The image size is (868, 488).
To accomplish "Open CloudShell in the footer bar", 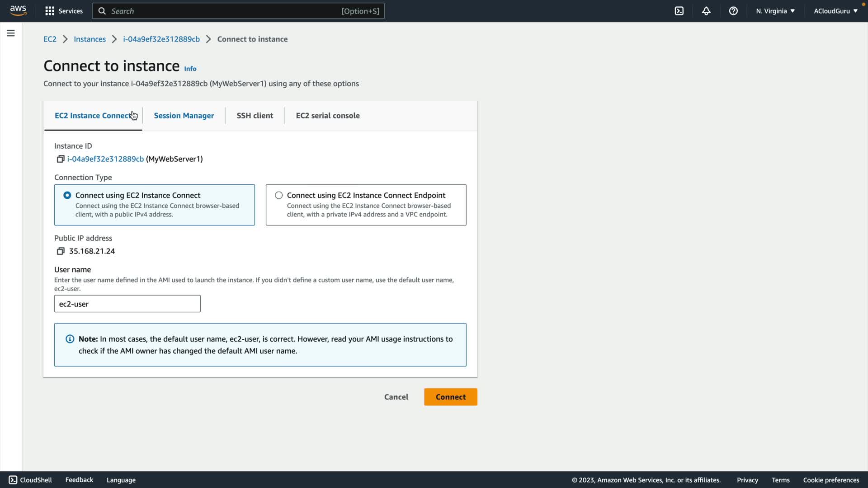I will (x=30, y=480).
